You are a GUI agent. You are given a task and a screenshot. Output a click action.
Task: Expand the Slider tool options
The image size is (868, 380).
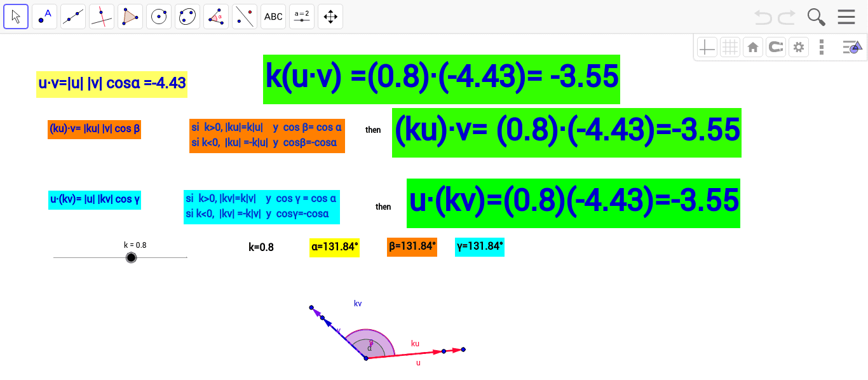301,16
